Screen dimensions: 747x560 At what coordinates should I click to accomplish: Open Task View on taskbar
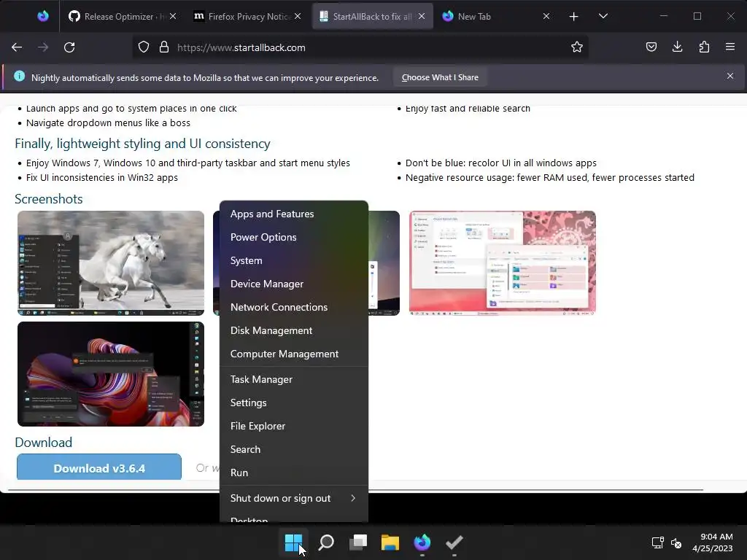358,542
